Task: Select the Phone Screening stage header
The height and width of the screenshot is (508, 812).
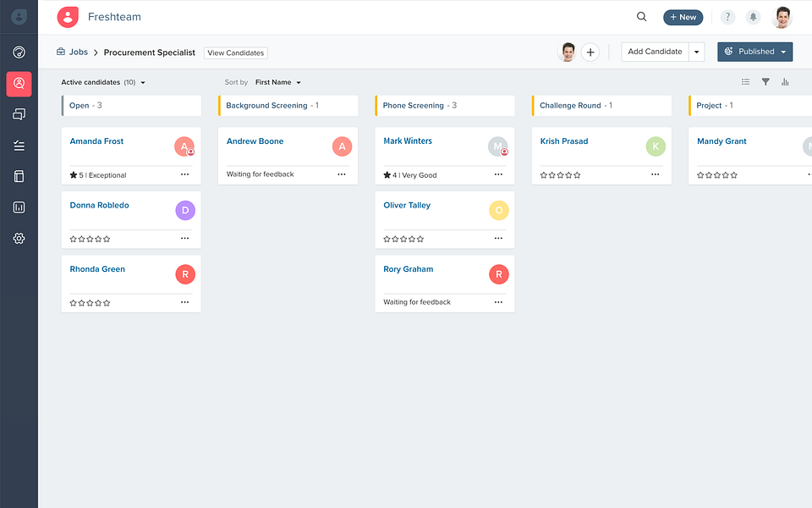Action: 445,105
